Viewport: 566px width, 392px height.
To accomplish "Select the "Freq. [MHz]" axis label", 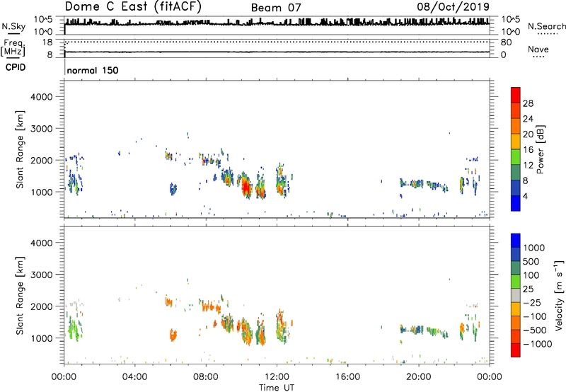I will pos(13,48).
